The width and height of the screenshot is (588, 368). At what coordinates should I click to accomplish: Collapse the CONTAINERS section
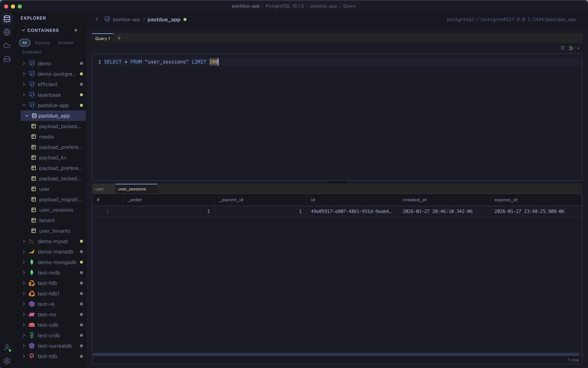(x=23, y=30)
